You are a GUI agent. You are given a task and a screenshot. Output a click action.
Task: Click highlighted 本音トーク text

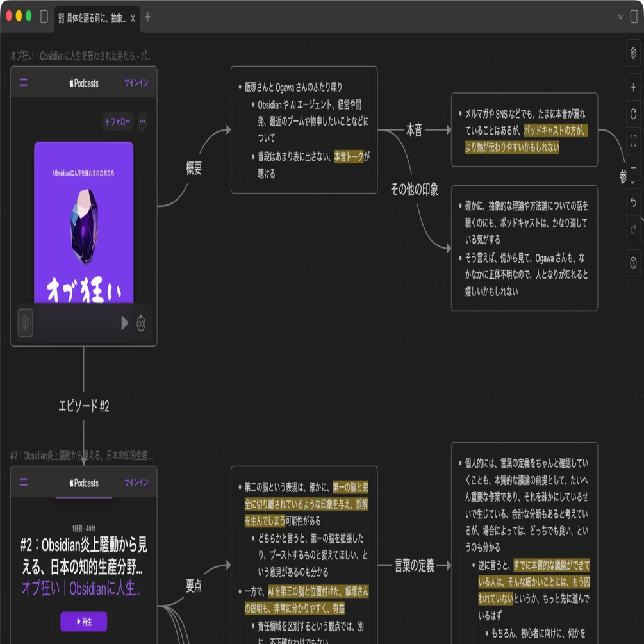(x=349, y=156)
